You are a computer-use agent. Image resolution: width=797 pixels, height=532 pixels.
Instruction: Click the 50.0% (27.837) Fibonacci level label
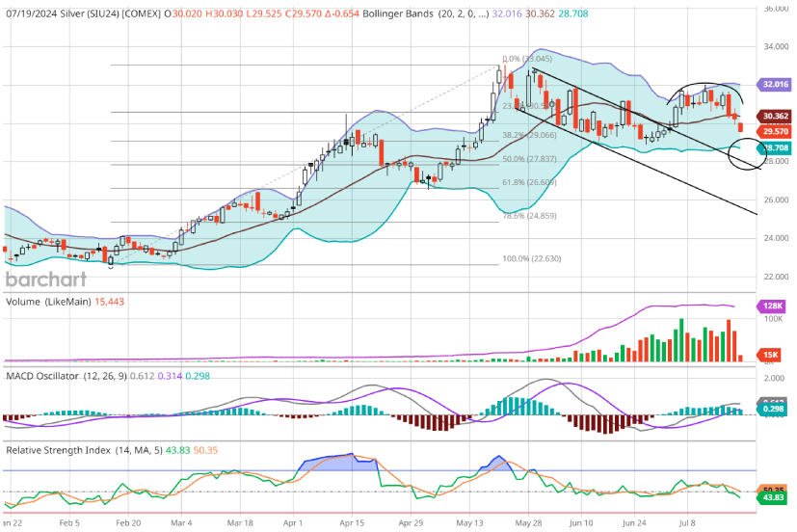pos(528,159)
